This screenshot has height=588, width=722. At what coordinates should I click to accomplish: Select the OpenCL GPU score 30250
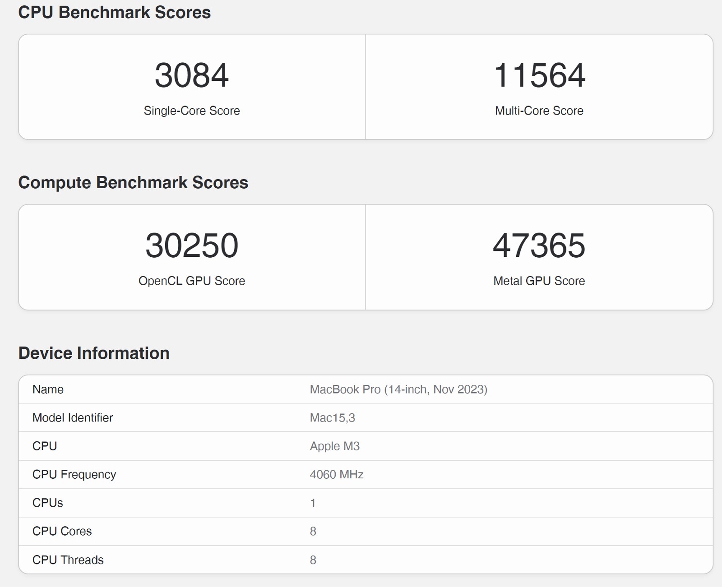192,245
